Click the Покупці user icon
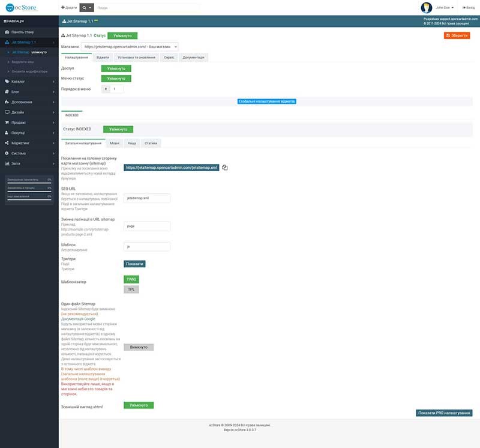Viewport: 480px width, 448px height. [7, 133]
